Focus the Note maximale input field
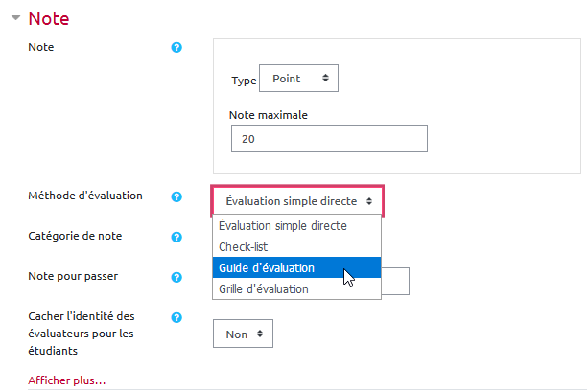The height and width of the screenshot is (392, 587). pyautogui.click(x=328, y=138)
